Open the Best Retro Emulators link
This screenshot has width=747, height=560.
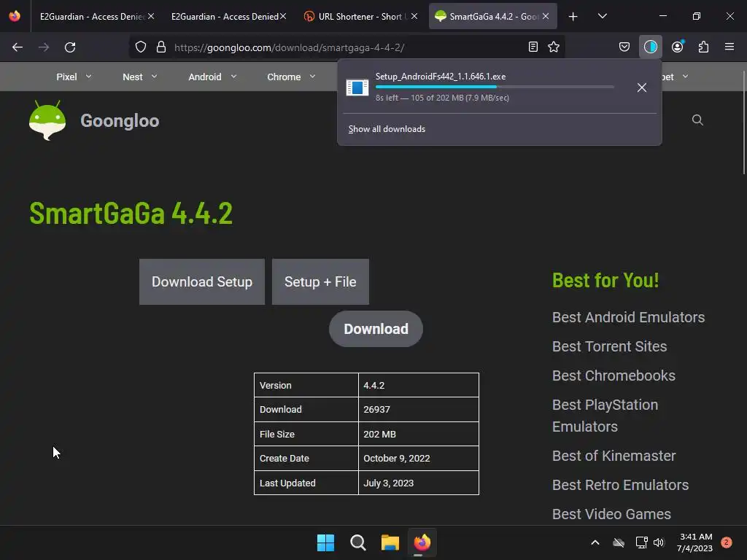point(620,485)
